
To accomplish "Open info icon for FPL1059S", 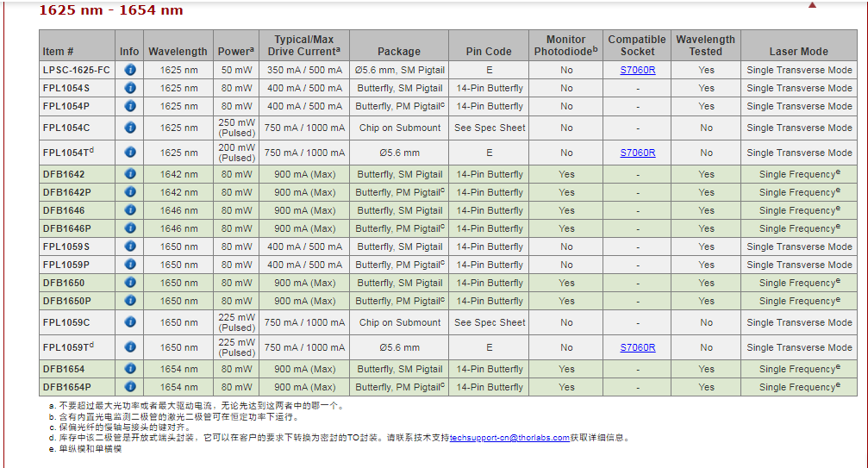I will (129, 246).
